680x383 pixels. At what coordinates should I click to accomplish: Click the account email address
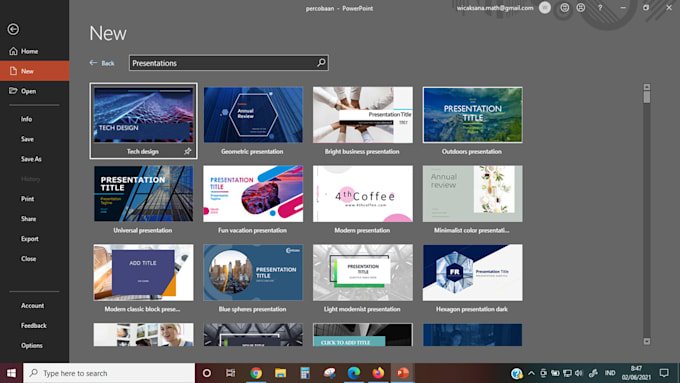(495, 8)
